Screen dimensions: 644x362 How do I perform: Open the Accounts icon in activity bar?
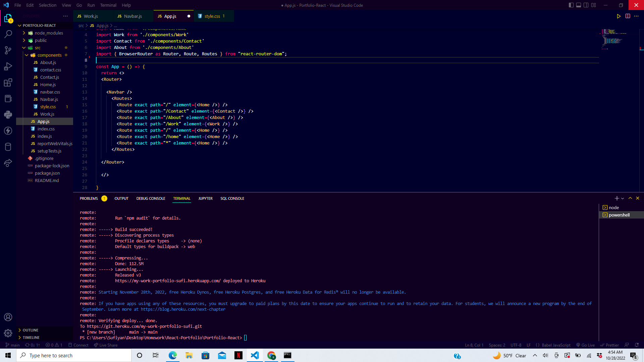pyautogui.click(x=8, y=317)
